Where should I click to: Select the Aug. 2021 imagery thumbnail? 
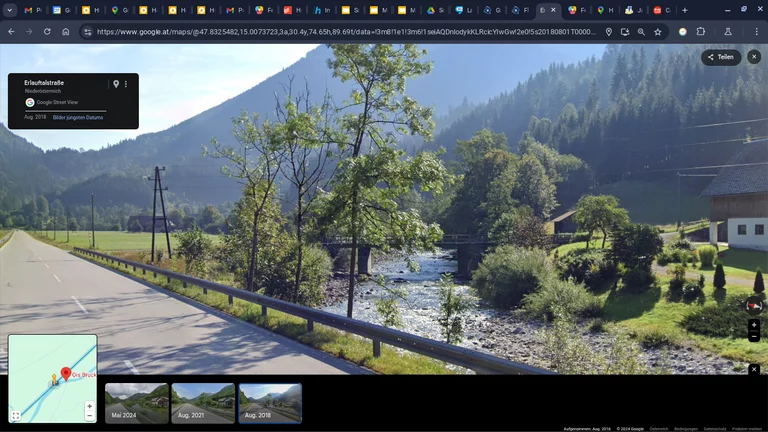(x=203, y=403)
